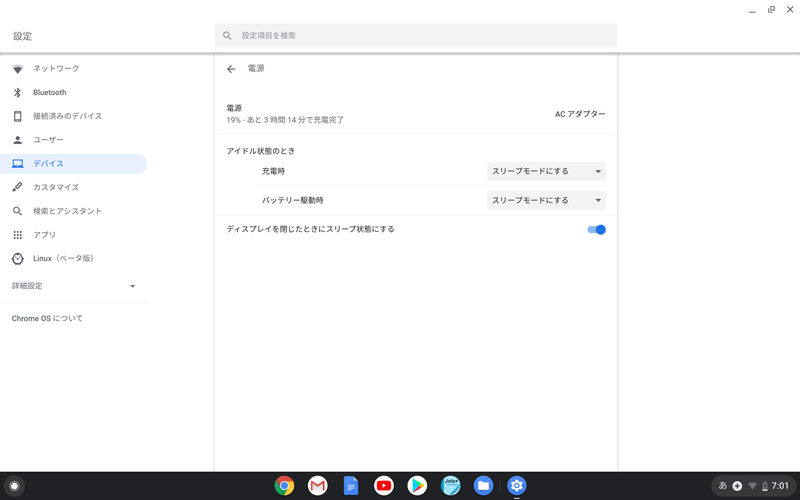Toggle sleep when display is closed
Screen dimensions: 800x500
(x=596, y=230)
